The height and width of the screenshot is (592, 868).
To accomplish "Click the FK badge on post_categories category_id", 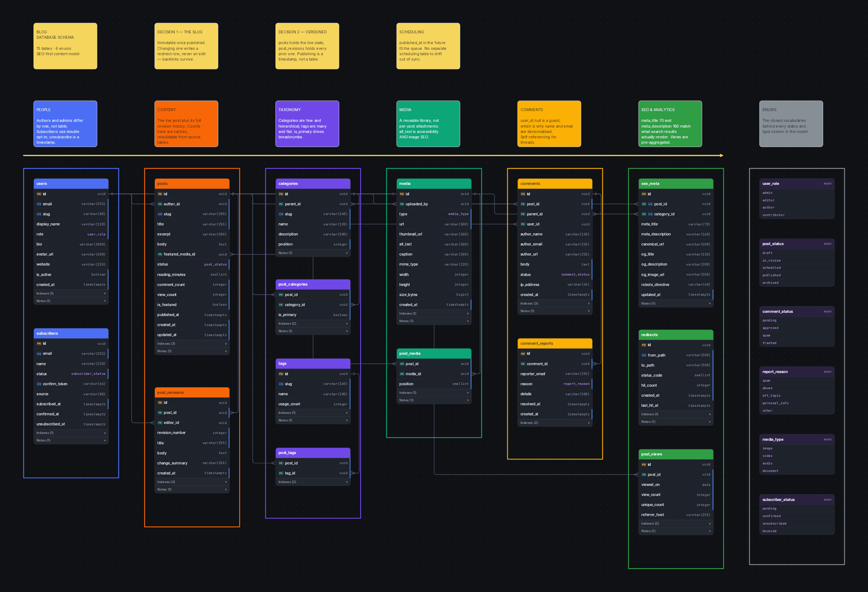I will pos(281,305).
